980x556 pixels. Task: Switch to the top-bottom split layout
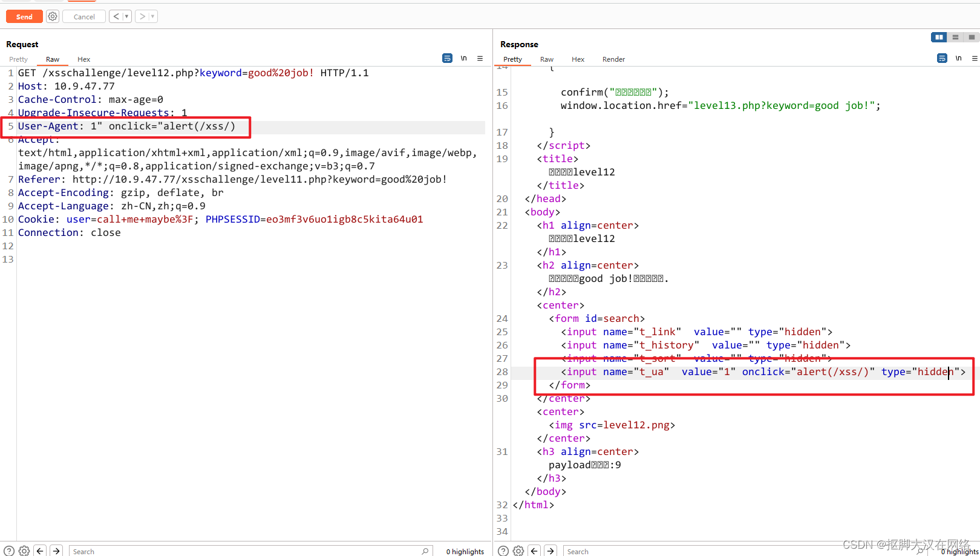[x=955, y=38]
